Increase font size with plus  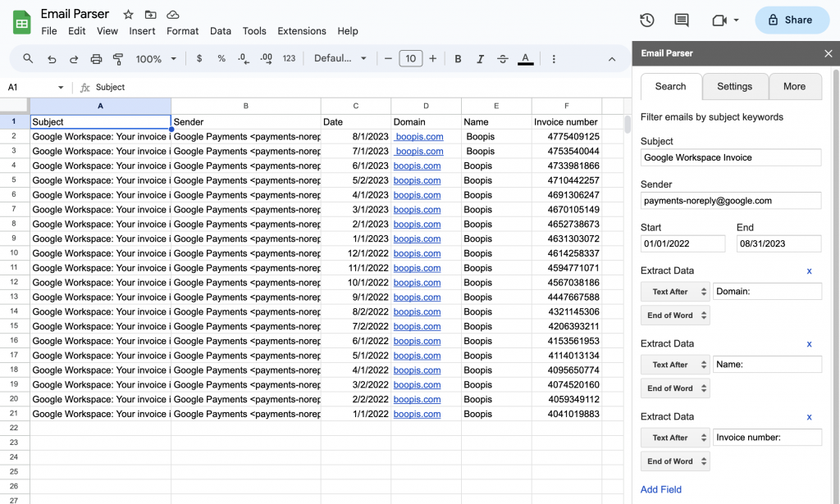tap(433, 58)
